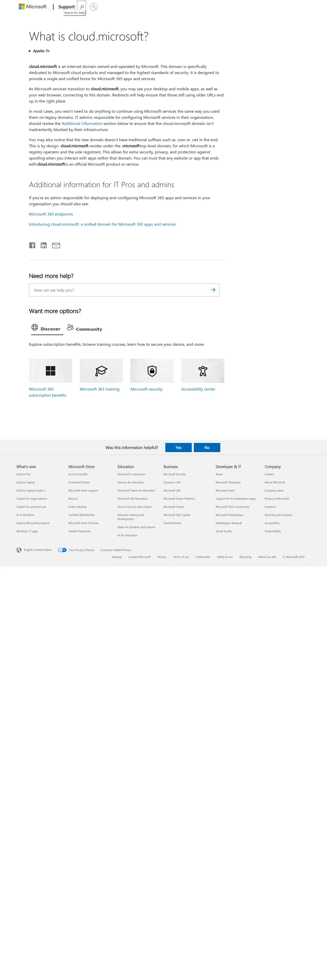The image size is (327, 980).
Task: Click the account sign-in avatar icon
Action: pyautogui.click(x=94, y=6)
